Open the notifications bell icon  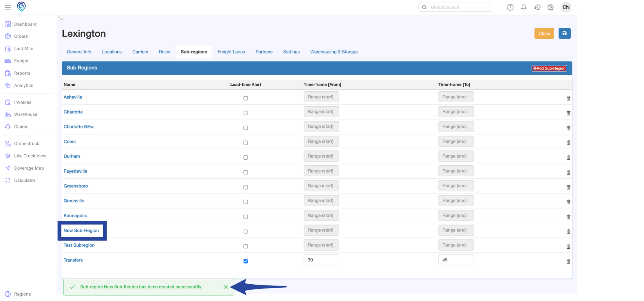(x=524, y=7)
